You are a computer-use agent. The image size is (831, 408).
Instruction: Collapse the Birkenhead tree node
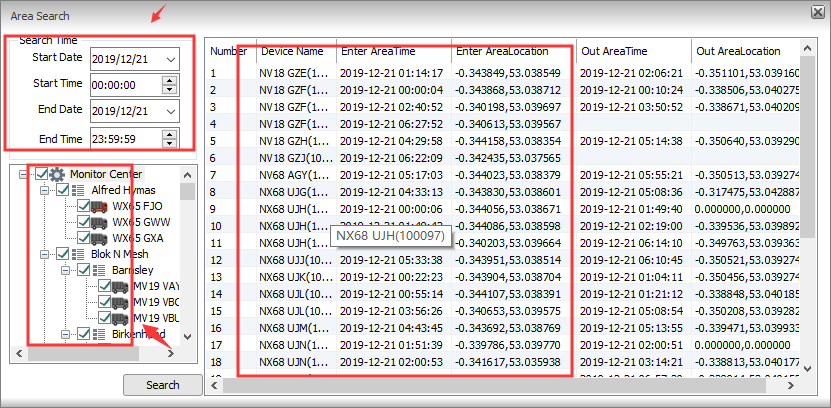(65, 334)
